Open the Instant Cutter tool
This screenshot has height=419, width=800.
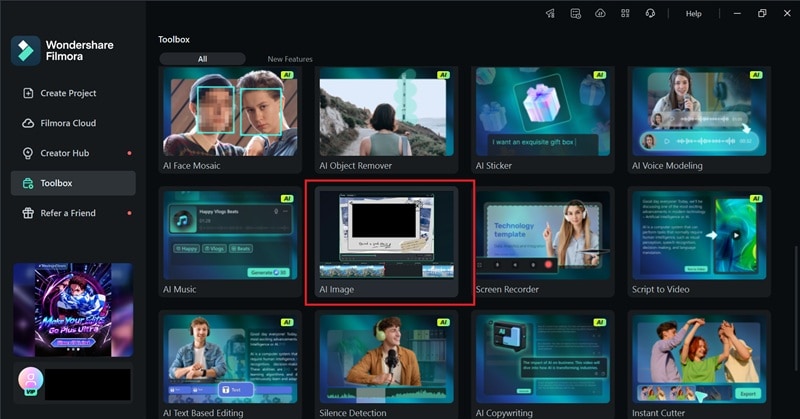pyautogui.click(x=699, y=365)
